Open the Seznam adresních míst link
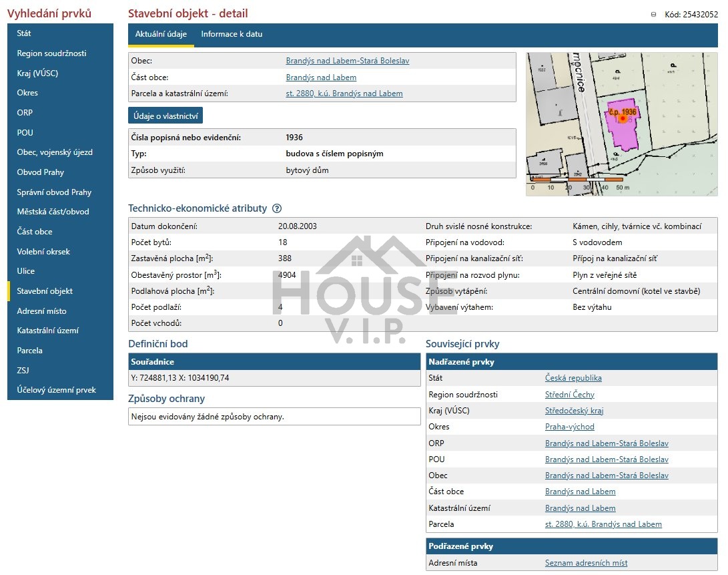728x575 pixels. point(586,563)
